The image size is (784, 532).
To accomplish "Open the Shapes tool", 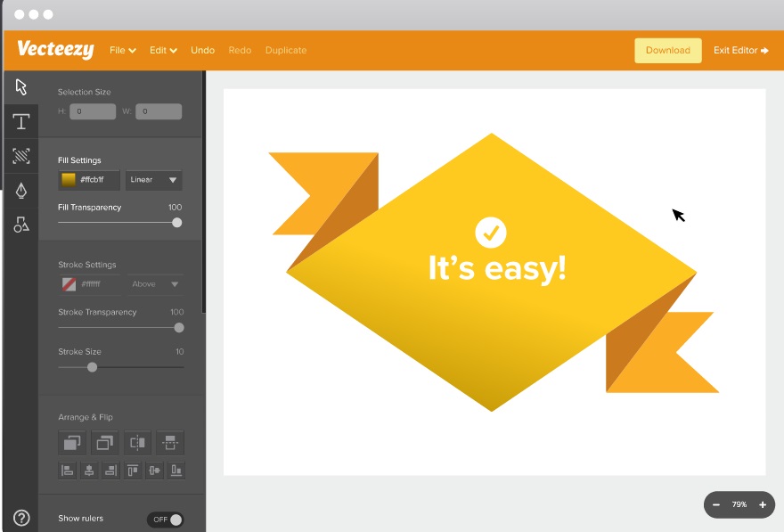I will (20, 224).
